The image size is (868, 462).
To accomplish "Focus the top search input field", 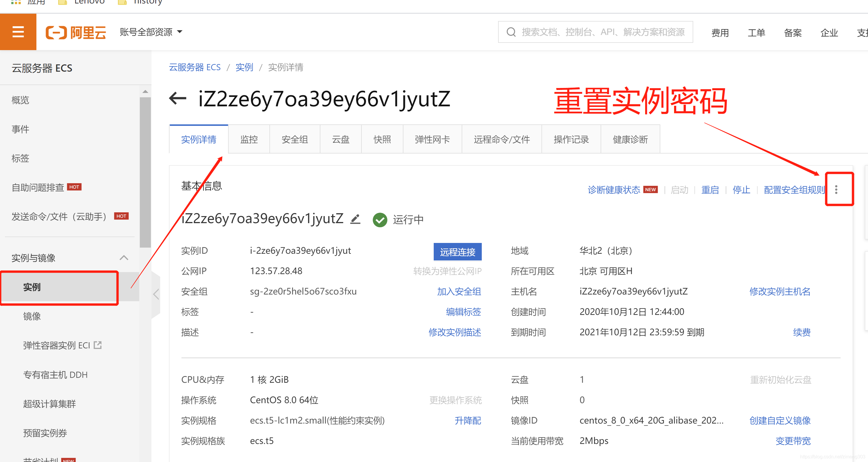I will coord(595,32).
